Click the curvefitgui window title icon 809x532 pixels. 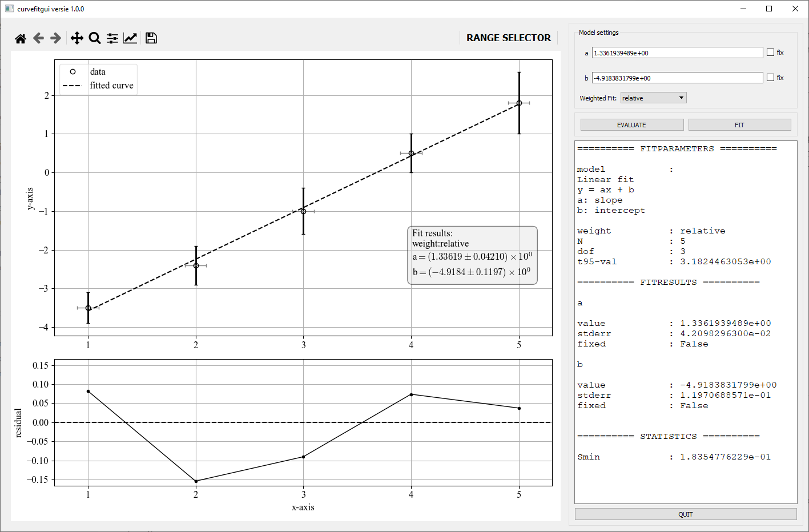[9, 9]
